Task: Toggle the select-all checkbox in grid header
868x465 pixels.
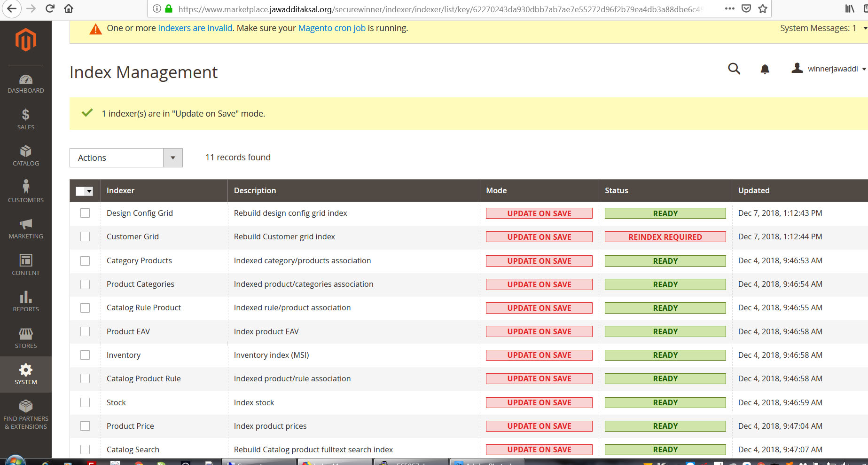Action: [x=80, y=191]
